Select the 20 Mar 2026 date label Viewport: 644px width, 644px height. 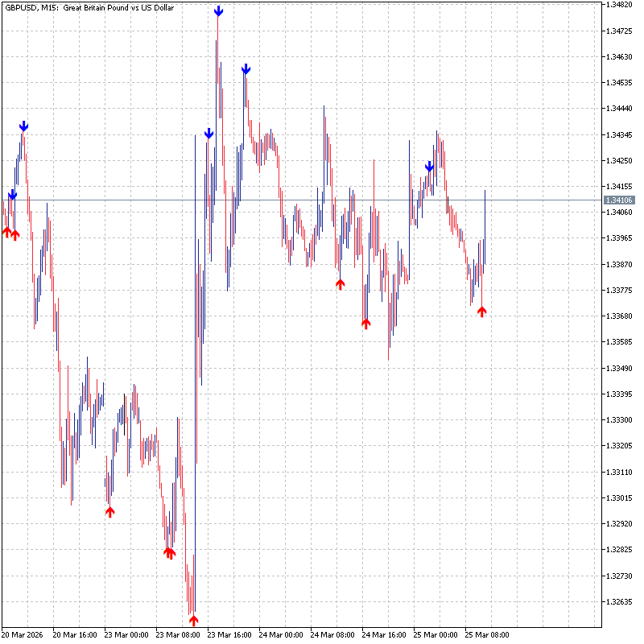[x=23, y=634]
